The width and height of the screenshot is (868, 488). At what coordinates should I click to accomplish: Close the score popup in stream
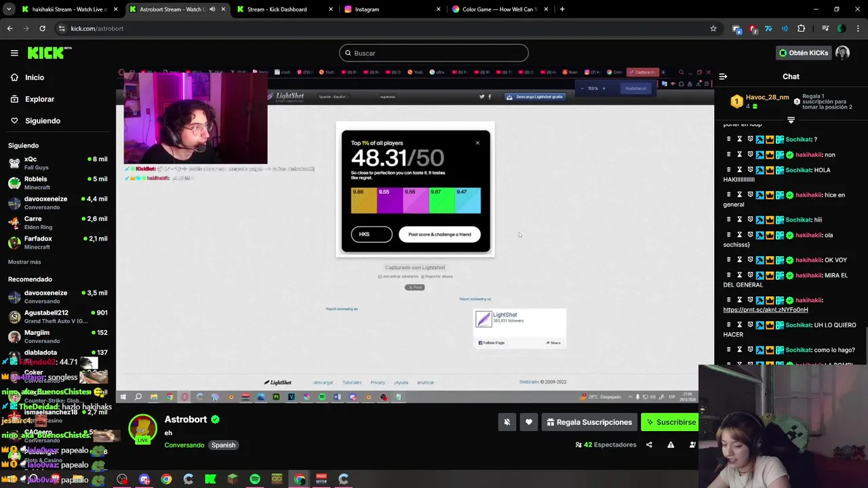click(x=477, y=143)
